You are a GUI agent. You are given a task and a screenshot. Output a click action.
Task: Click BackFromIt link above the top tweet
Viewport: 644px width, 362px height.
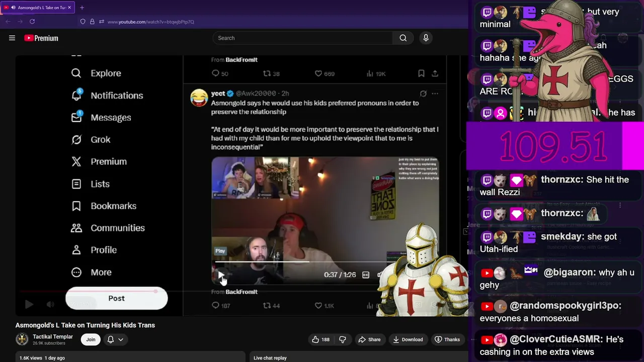click(x=242, y=60)
